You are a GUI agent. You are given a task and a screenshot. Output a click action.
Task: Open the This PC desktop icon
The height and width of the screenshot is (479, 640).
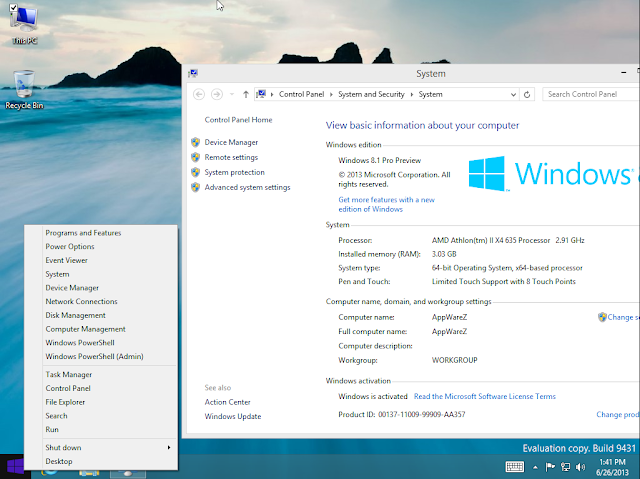tap(24, 24)
